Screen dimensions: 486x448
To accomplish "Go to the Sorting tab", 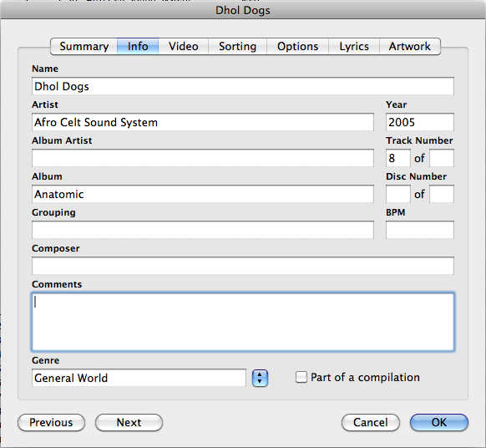I will pyautogui.click(x=237, y=47).
